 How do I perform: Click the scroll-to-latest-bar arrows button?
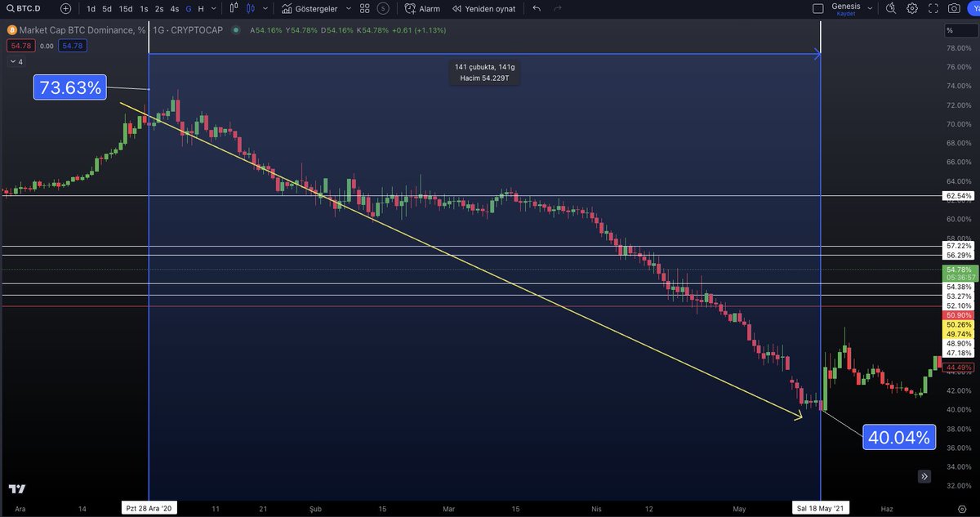(x=924, y=476)
